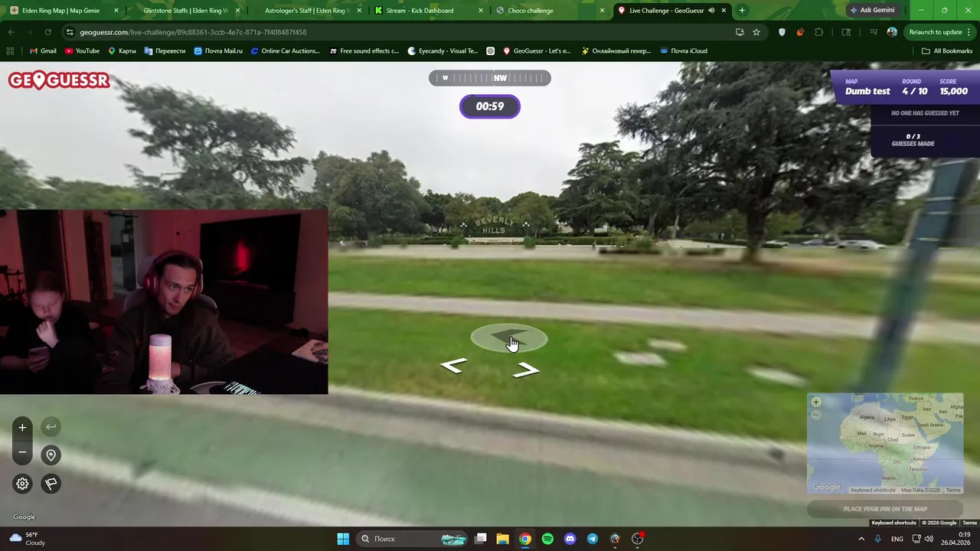Open YouTube bookmark
The image size is (980, 551).
(82, 51)
